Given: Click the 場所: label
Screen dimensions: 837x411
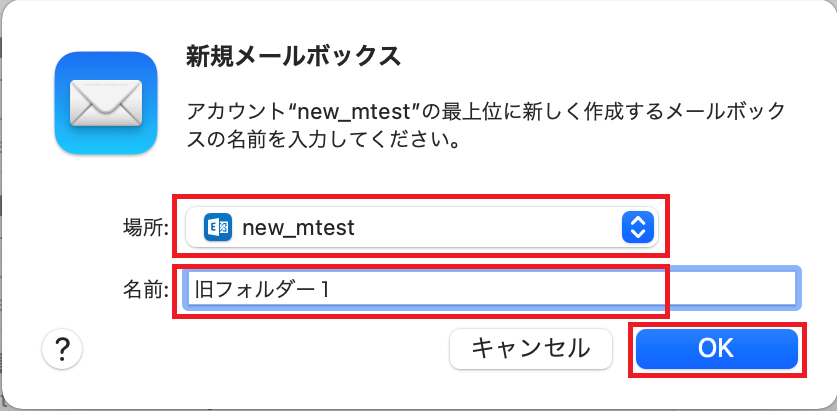Looking at the screenshot, I should [x=146, y=228].
